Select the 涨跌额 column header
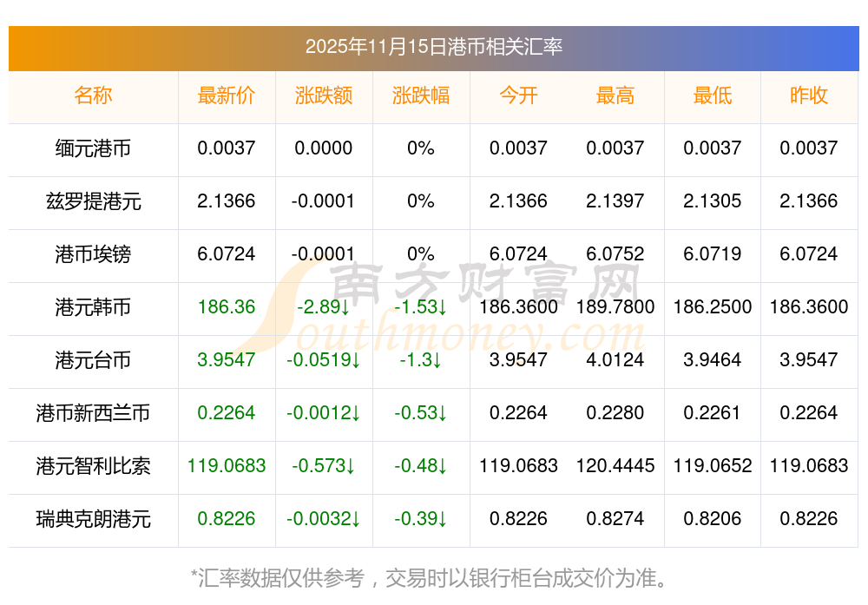This screenshot has height=605, width=868. pos(324,95)
